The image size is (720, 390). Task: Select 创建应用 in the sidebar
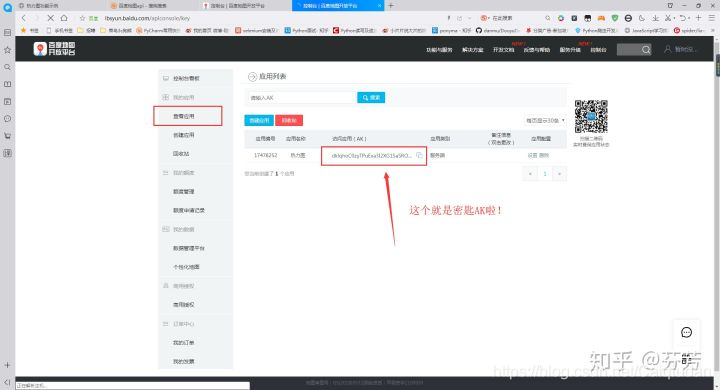[x=184, y=135]
